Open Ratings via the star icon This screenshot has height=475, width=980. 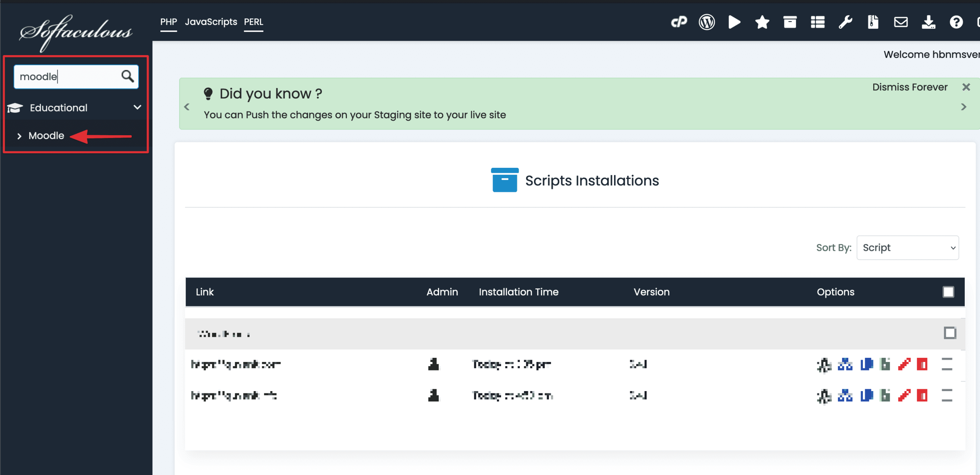[762, 22]
